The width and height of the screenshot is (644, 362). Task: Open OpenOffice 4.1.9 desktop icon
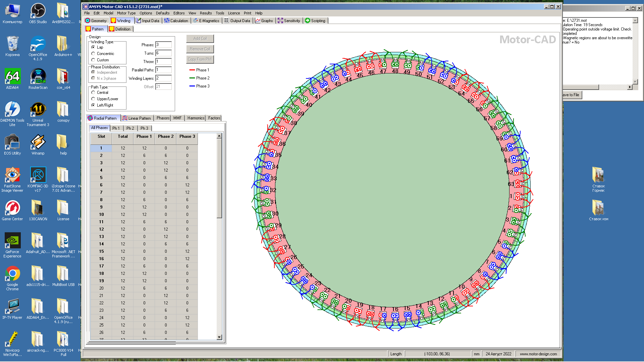[38, 48]
